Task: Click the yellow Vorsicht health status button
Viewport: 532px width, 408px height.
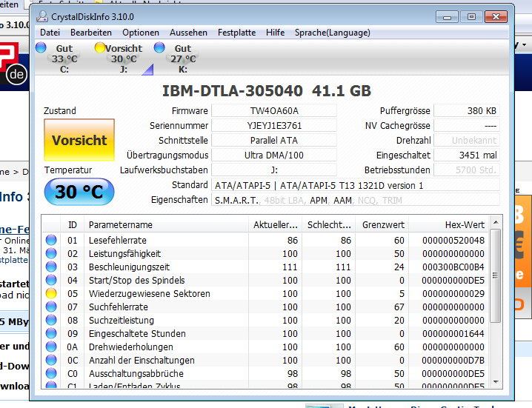Action: click(x=79, y=140)
